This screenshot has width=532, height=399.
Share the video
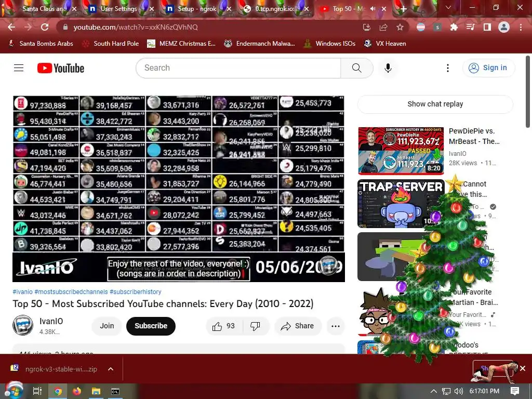[297, 326]
